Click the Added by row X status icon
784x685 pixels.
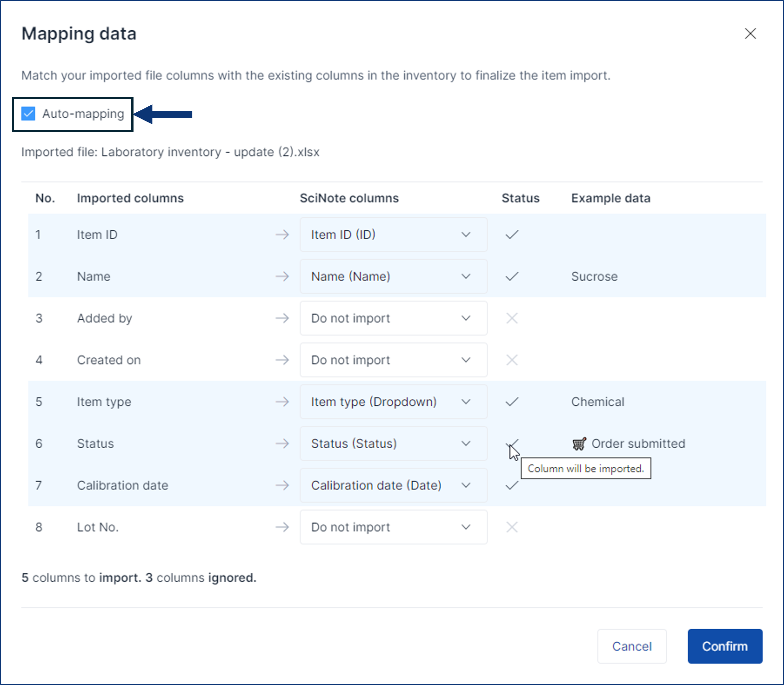click(512, 318)
